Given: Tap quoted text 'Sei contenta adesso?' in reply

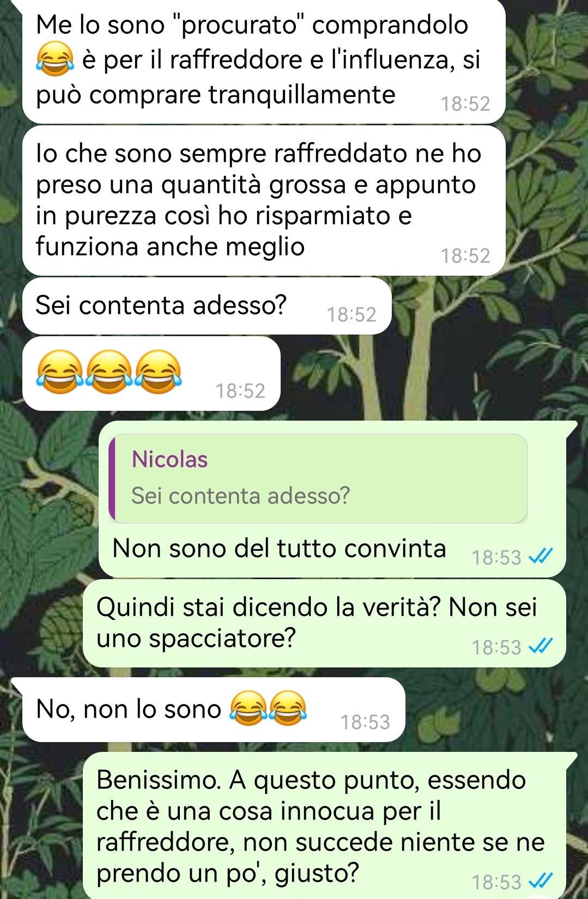Looking at the screenshot, I should (240, 496).
